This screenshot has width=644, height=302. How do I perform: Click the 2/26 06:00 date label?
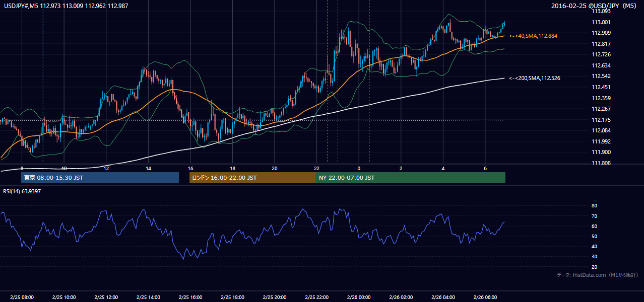485,297
